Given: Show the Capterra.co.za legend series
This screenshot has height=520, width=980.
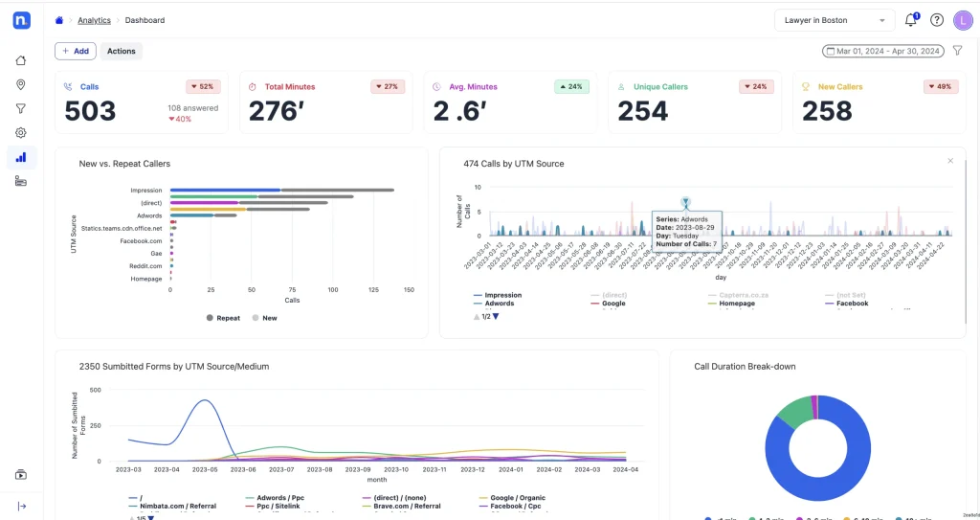Looking at the screenshot, I should 738,295.
